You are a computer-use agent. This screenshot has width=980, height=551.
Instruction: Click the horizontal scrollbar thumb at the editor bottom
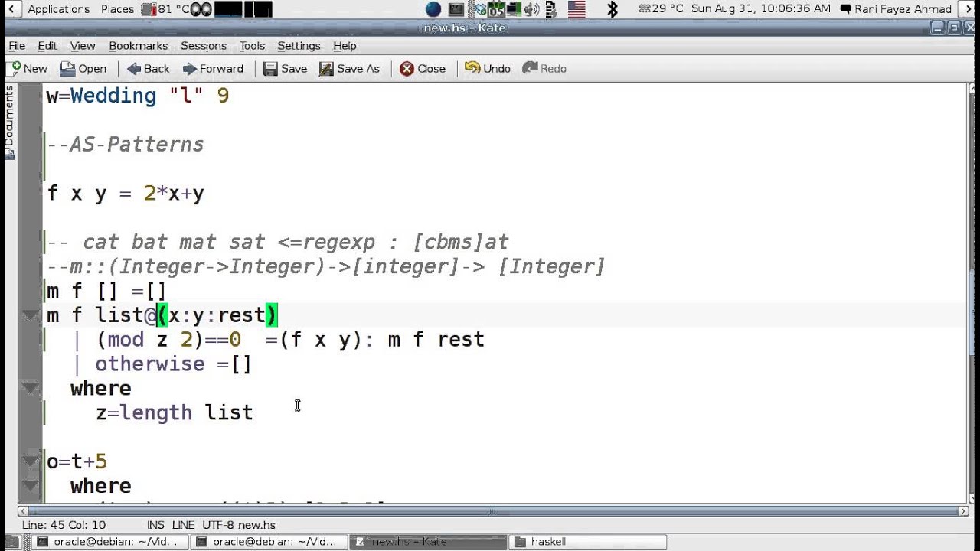(x=493, y=511)
